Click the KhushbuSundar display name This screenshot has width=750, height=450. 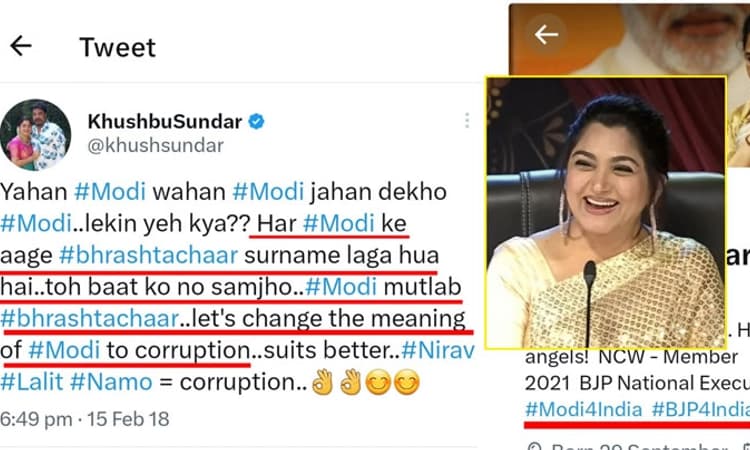point(163,122)
